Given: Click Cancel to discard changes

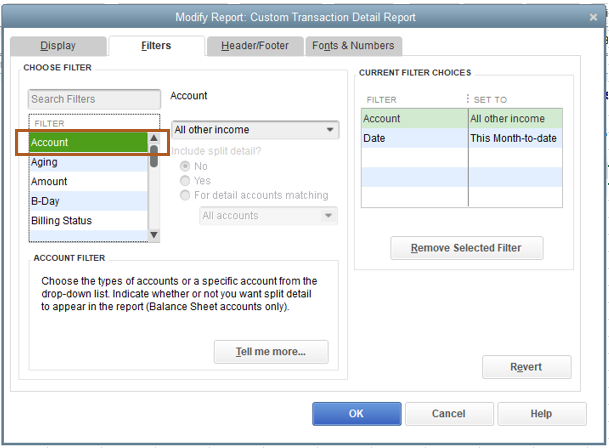Looking at the screenshot, I should click(448, 414).
